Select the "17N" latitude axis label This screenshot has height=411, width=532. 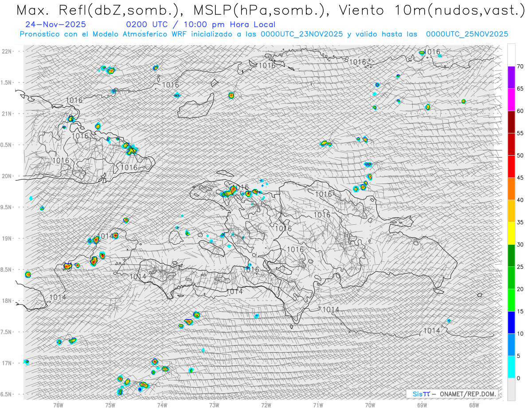[6, 363]
